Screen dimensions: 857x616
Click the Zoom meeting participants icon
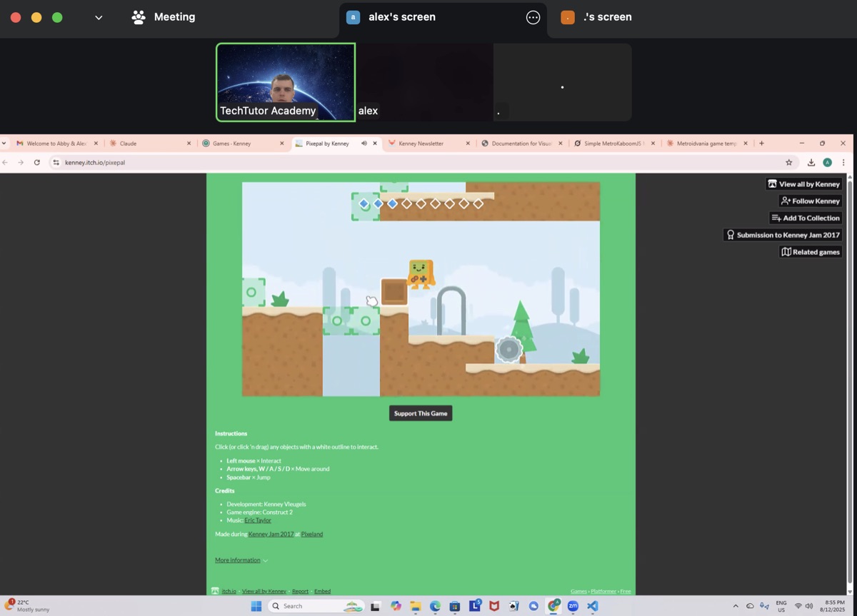[139, 17]
